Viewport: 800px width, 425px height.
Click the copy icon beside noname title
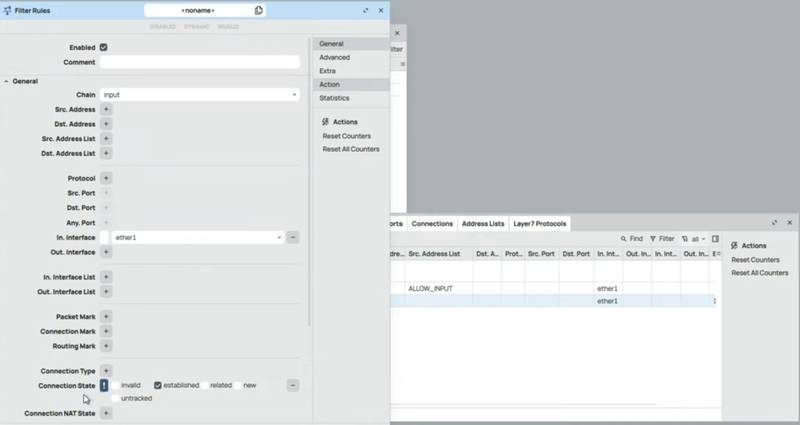259,10
